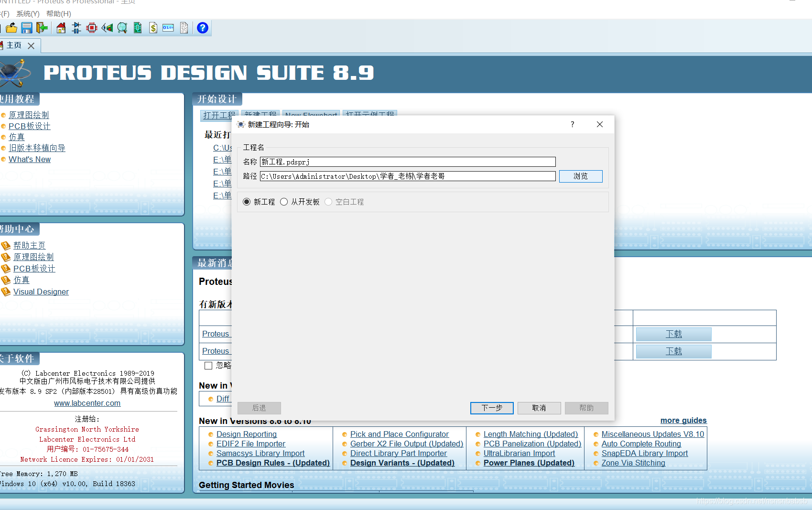The height and width of the screenshot is (510, 812).
Task: Select the 从开发板 radio option
Action: pos(284,202)
